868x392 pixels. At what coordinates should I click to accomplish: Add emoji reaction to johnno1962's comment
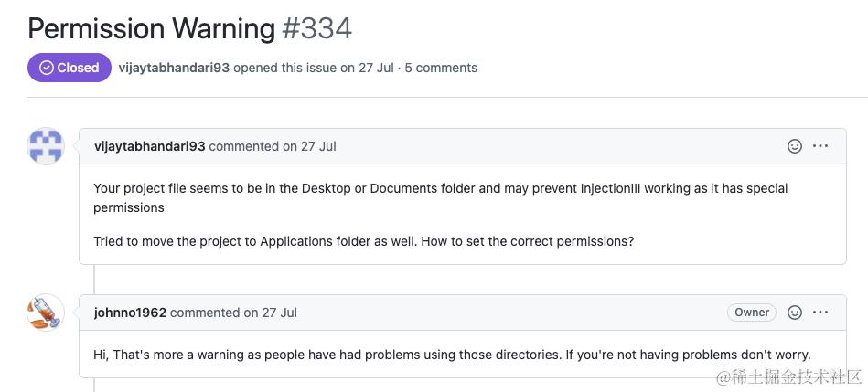coord(795,313)
